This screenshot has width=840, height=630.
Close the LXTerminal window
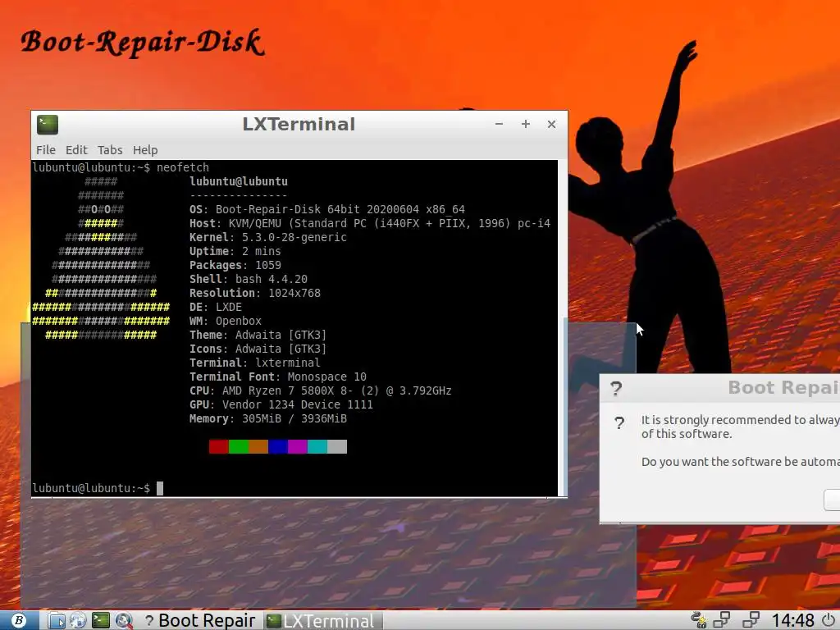point(551,124)
